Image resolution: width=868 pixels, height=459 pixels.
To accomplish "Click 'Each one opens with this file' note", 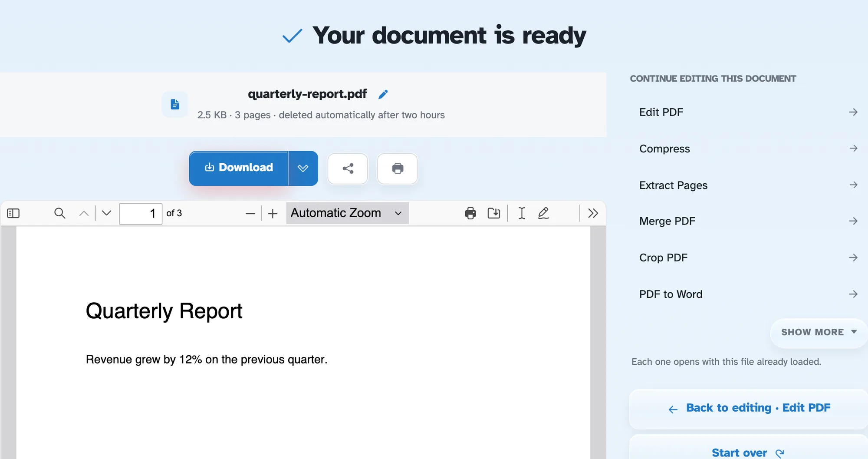I will click(727, 362).
